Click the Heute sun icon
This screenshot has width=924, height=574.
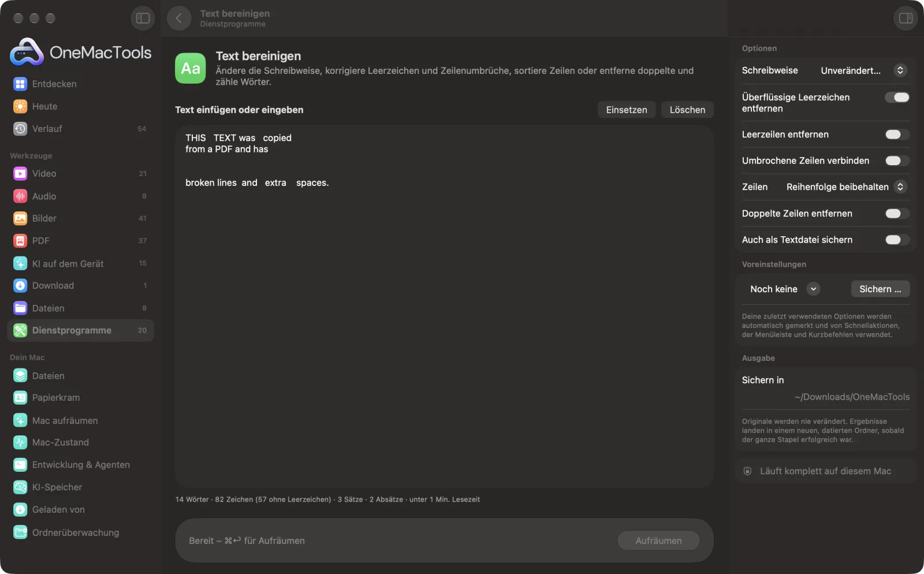pos(20,107)
